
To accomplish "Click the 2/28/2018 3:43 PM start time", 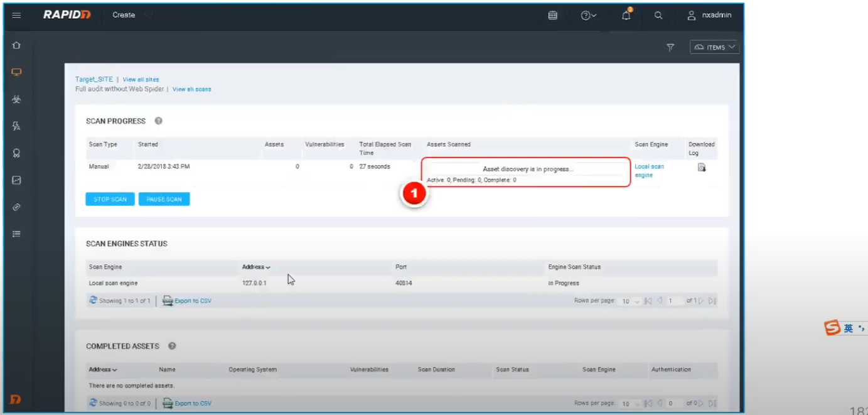I will (x=164, y=167).
